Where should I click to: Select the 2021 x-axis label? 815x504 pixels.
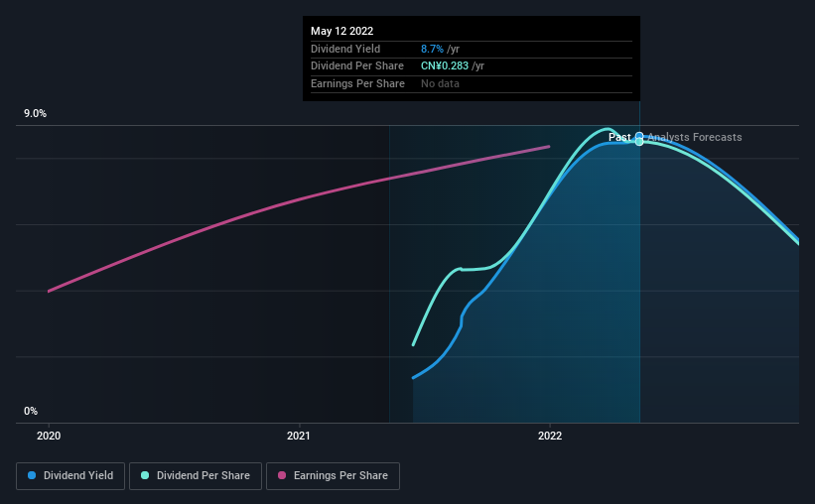point(299,436)
